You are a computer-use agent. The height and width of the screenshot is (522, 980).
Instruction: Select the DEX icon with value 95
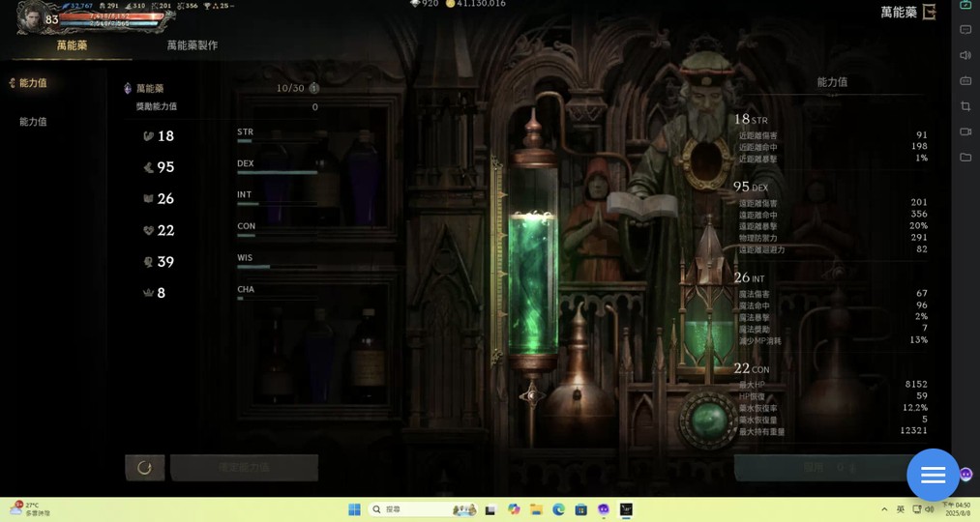(x=148, y=167)
